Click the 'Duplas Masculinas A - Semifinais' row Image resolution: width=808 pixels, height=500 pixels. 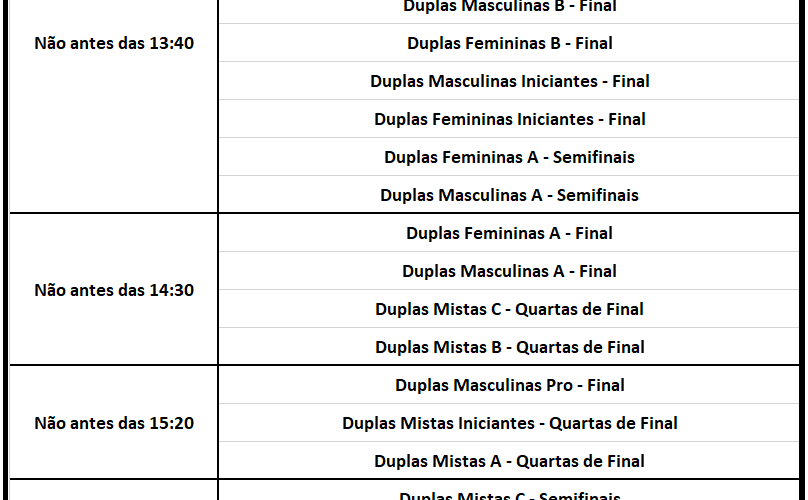[x=509, y=195]
